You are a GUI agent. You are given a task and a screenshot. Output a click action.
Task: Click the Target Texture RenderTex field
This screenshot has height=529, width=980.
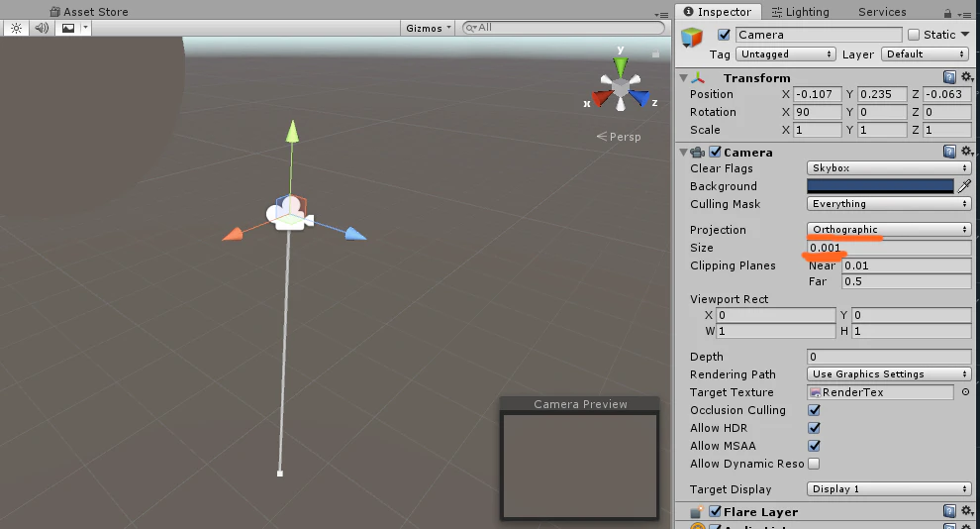point(880,392)
